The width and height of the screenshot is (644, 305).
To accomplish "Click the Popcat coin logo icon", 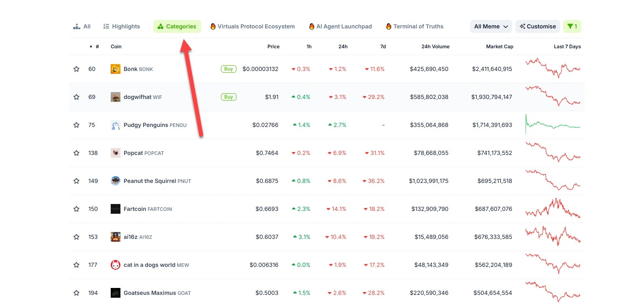I will click(116, 153).
